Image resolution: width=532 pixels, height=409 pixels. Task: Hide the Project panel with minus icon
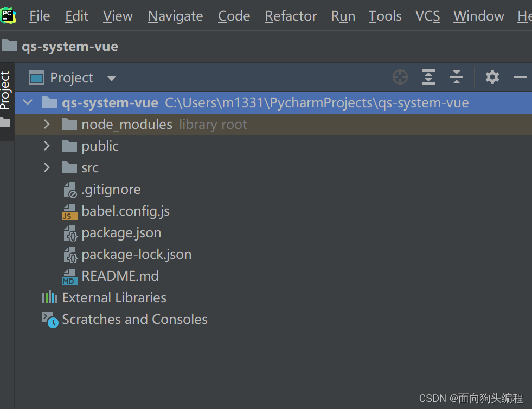(521, 77)
